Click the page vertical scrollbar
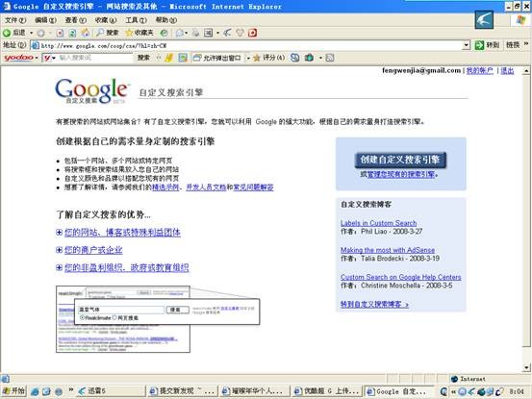The height and width of the screenshot is (399, 532). tap(526, 219)
